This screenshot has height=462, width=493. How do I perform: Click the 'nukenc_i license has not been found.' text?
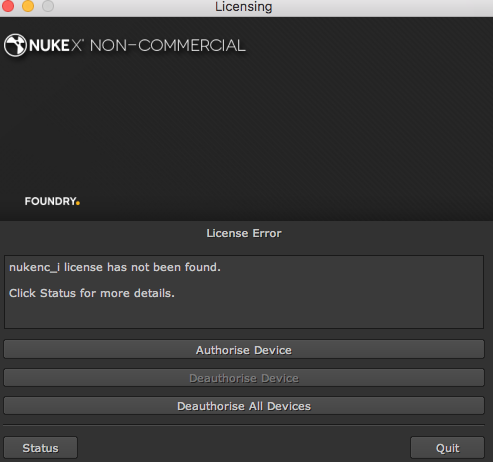coord(115,267)
